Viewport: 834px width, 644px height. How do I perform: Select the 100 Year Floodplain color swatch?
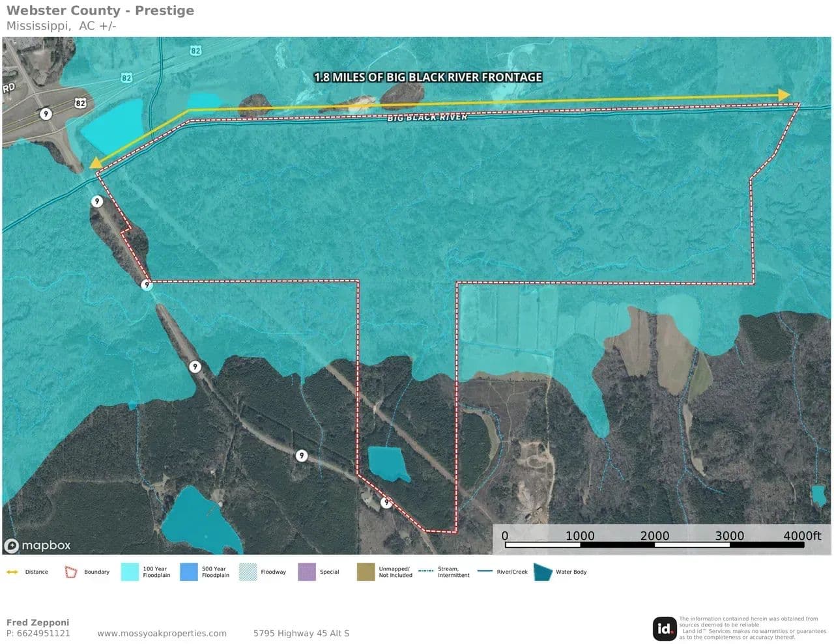(130, 572)
